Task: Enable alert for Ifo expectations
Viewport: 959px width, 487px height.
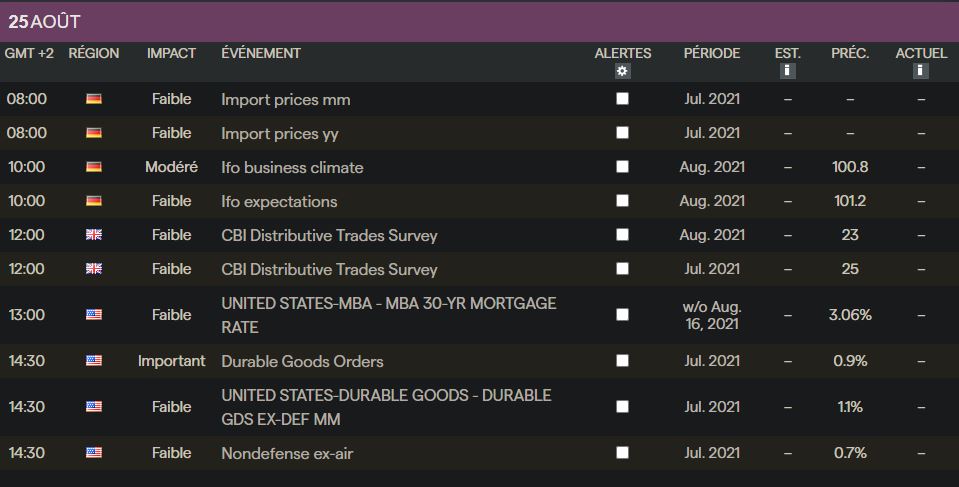Action: [x=622, y=201]
